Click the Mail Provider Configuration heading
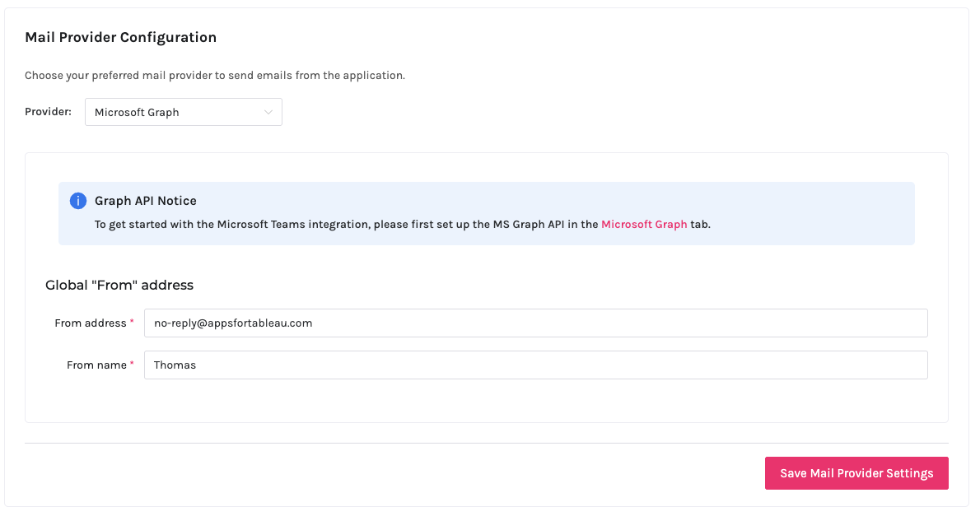Screen dimensions: 980x516 pos(121,37)
